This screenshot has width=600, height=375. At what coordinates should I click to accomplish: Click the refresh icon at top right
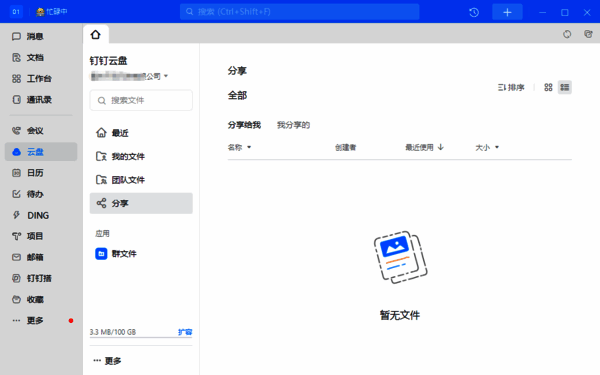coord(567,34)
